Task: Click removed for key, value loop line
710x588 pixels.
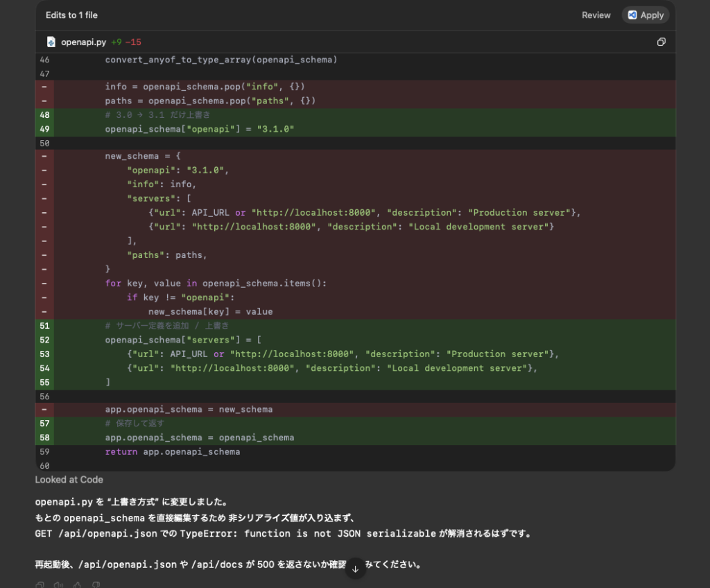Action: [216, 283]
